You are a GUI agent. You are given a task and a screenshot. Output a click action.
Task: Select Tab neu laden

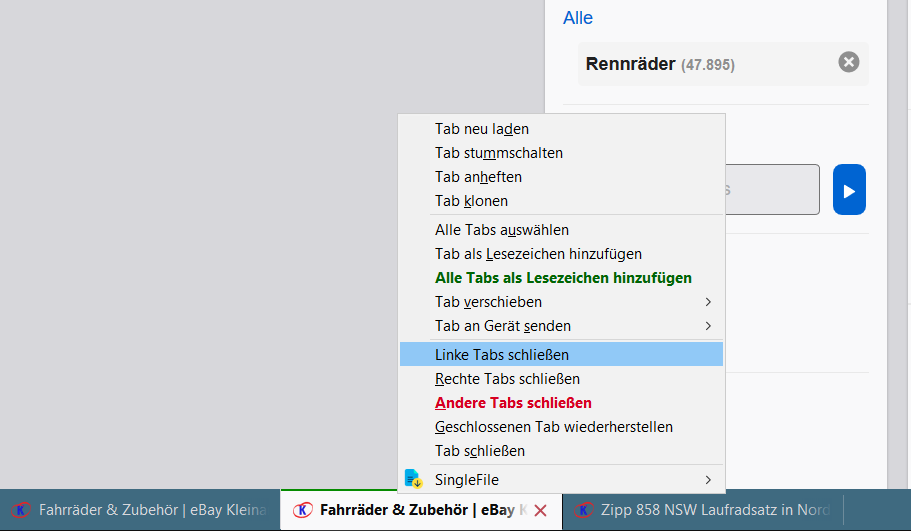(482, 129)
